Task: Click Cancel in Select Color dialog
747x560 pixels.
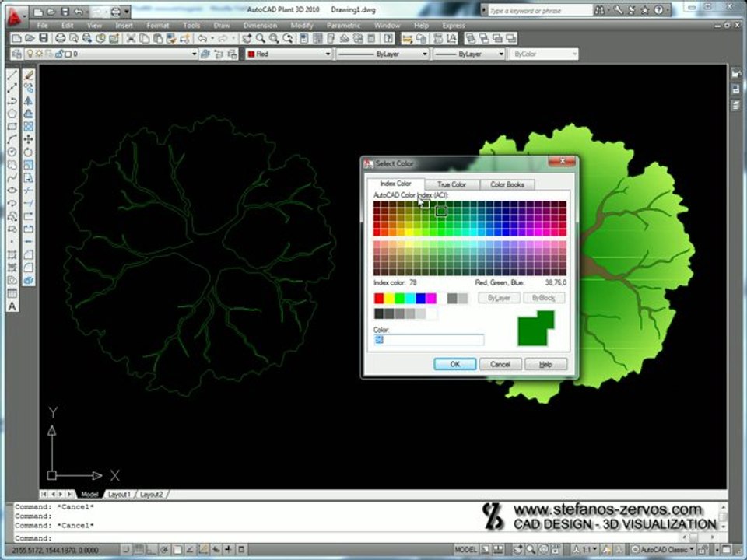Action: pos(500,364)
